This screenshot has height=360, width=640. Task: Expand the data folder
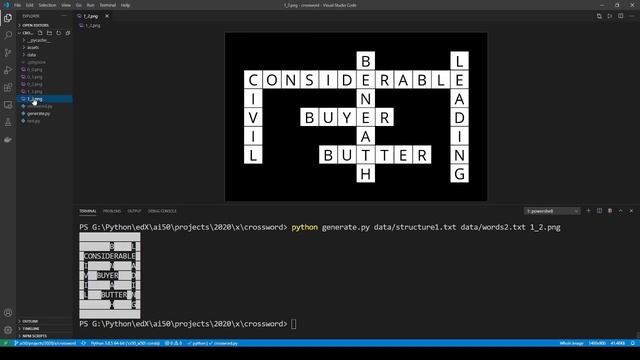(31, 55)
